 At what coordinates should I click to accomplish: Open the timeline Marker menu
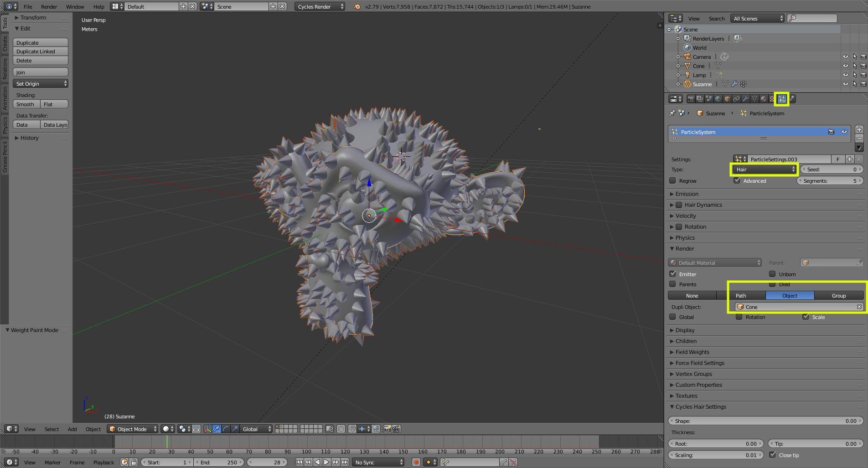(x=52, y=462)
